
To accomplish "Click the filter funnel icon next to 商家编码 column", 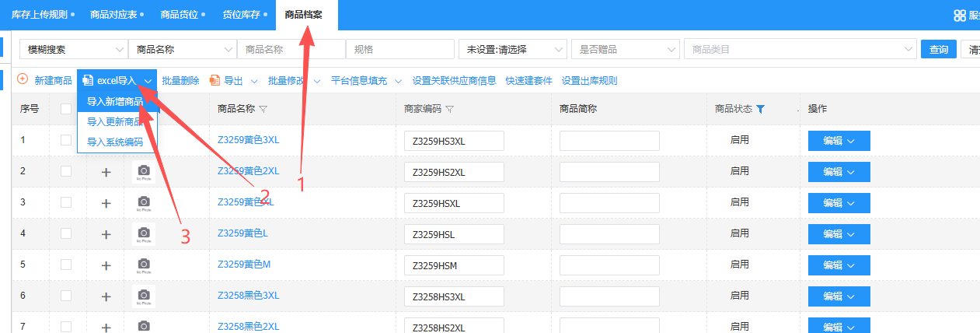I will (449, 109).
